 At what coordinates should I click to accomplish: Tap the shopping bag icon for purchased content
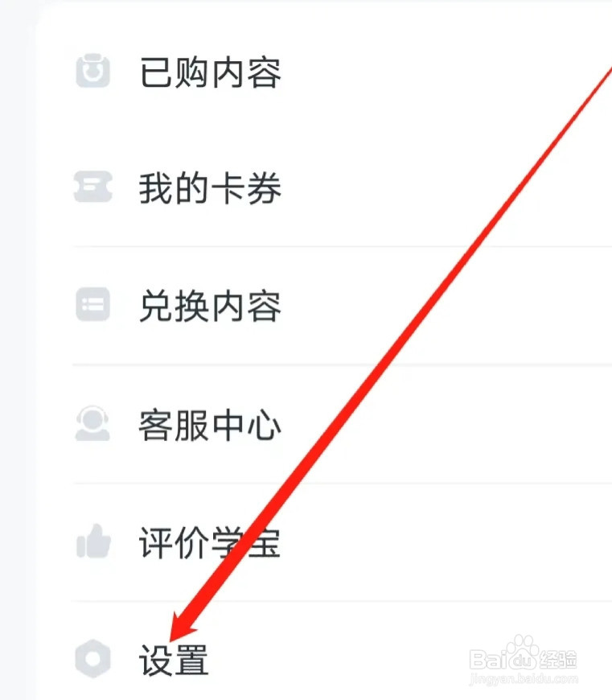tap(92, 71)
